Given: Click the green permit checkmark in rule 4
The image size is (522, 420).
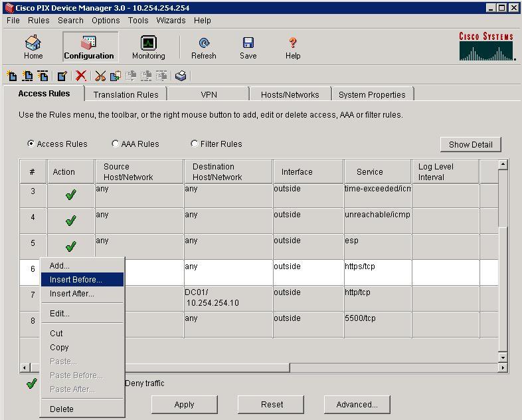Looking at the screenshot, I should click(70, 221).
